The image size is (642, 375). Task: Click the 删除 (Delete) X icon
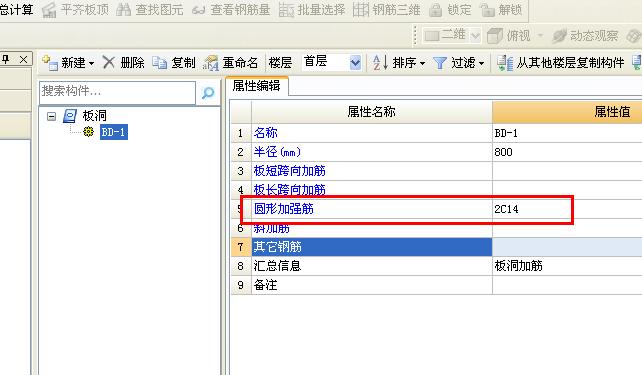109,62
